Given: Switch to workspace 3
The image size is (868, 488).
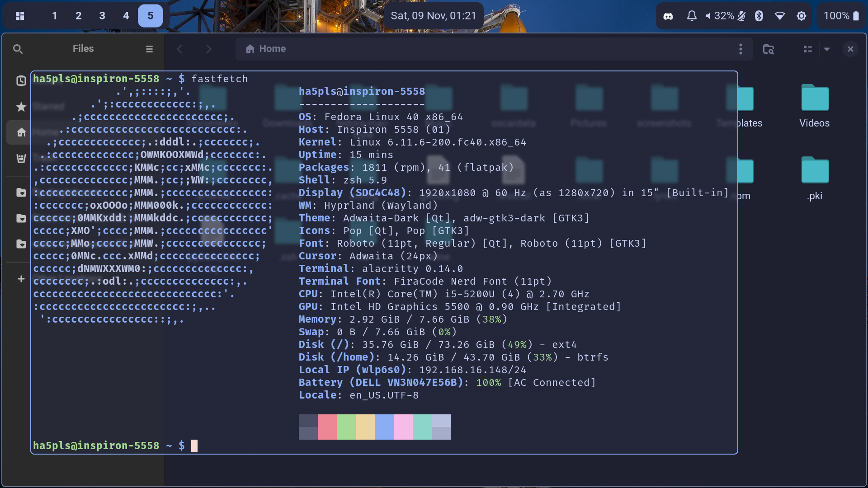Looking at the screenshot, I should pyautogui.click(x=102, y=16).
